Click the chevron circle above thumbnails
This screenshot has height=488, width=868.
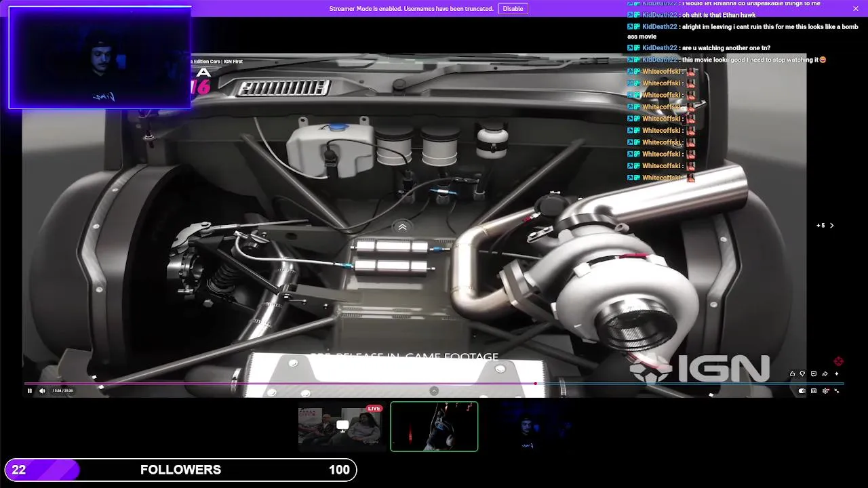(434, 390)
